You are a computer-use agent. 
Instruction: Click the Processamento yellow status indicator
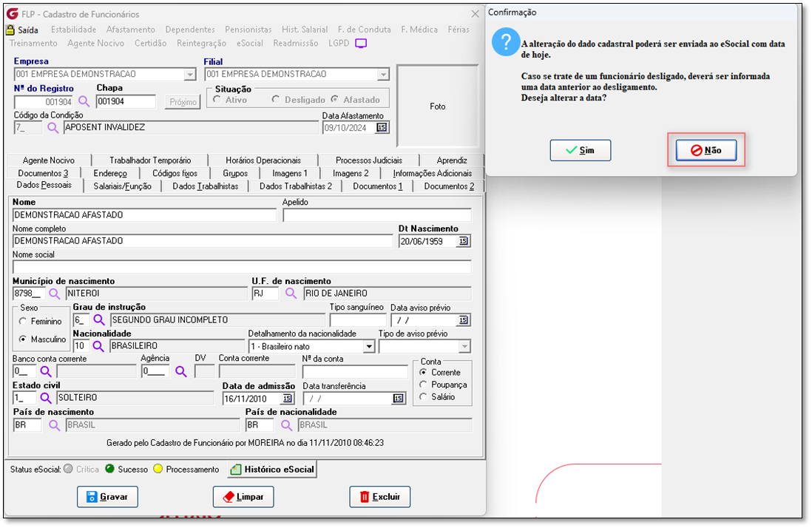coord(158,469)
